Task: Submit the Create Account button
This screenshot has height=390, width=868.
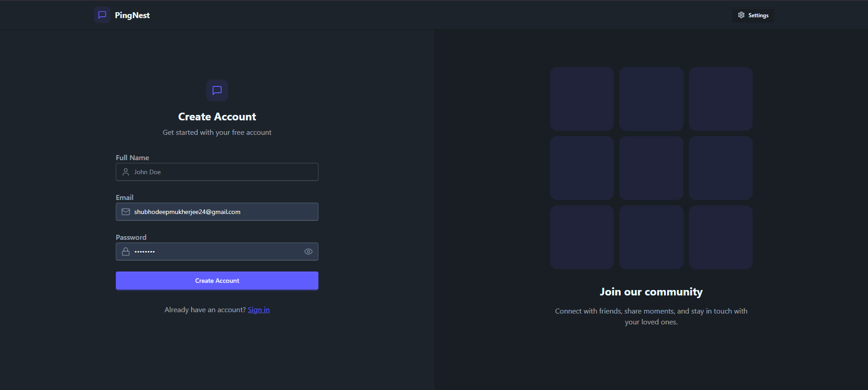Action: pyautogui.click(x=217, y=281)
